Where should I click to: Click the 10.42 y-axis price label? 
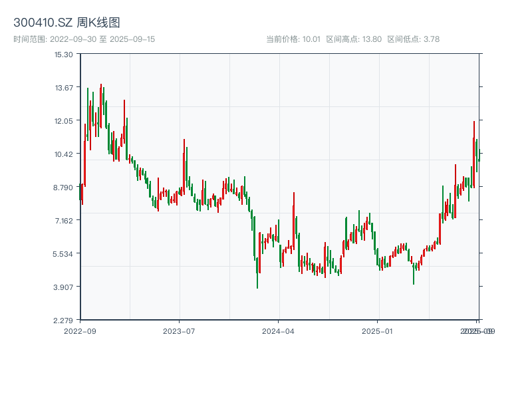click(63, 154)
